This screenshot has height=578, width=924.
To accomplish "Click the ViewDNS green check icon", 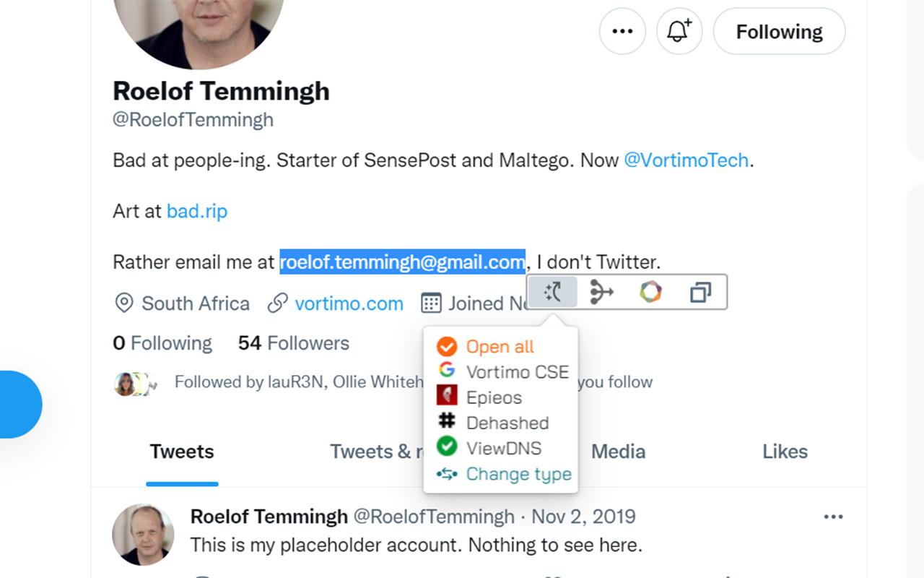I will click(447, 448).
